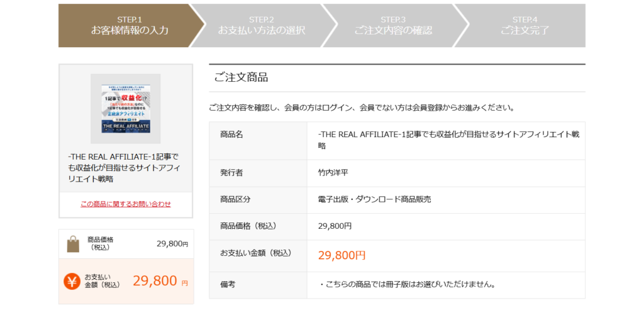
Task: Click この商品に関するお問い合わせ link
Action: [126, 204]
